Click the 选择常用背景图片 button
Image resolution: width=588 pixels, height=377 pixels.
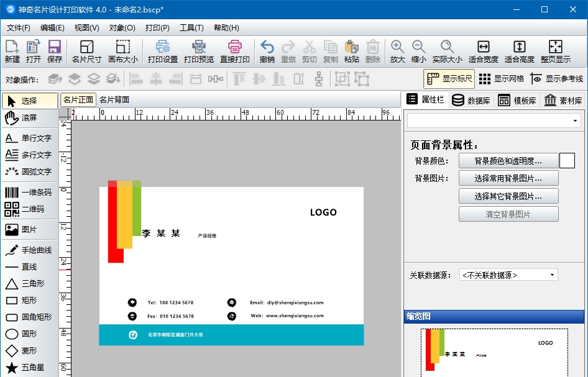(508, 179)
